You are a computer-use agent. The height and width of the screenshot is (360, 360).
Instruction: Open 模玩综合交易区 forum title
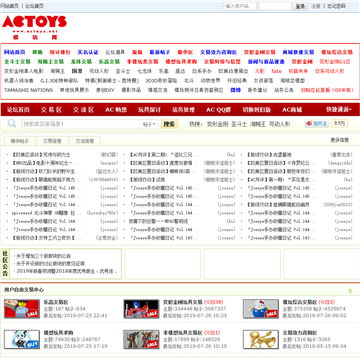tap(300, 302)
